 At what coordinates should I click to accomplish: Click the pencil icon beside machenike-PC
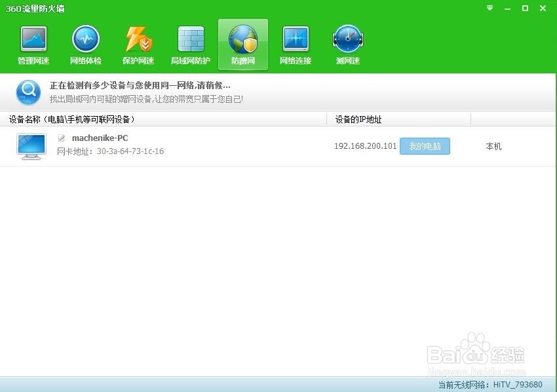tap(62, 138)
